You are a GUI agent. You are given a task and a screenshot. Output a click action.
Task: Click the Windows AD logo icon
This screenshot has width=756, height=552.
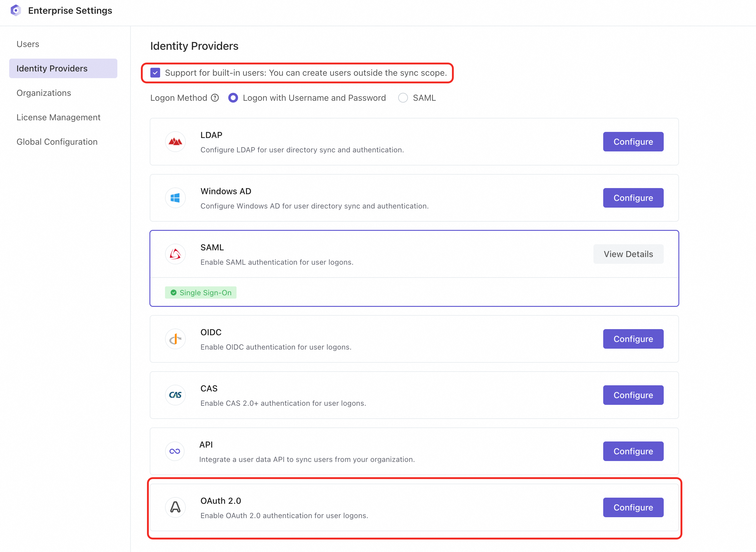tap(175, 198)
